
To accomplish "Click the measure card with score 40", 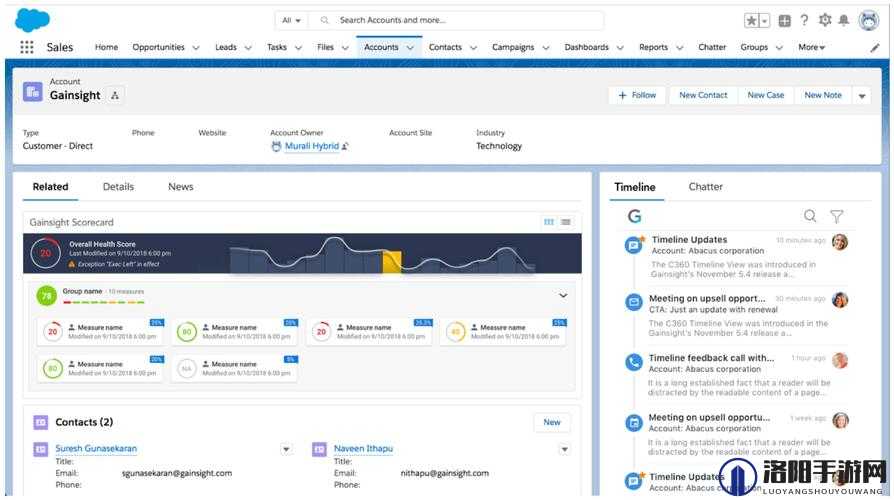I will (504, 332).
